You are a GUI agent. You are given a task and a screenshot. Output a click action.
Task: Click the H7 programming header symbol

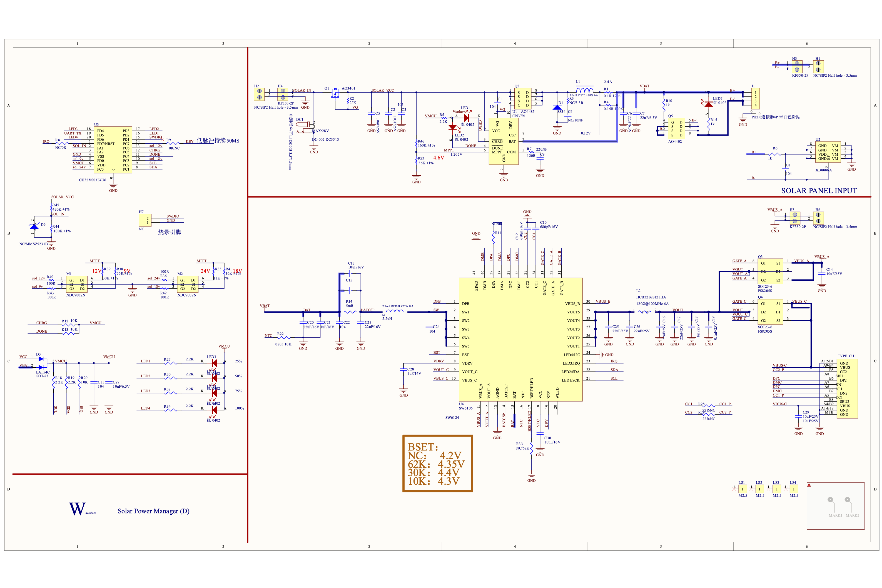click(x=145, y=220)
